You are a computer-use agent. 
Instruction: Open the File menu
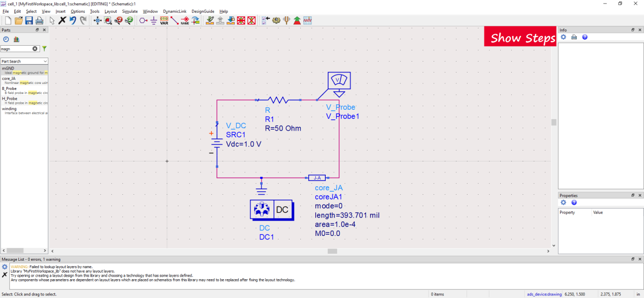pos(6,11)
